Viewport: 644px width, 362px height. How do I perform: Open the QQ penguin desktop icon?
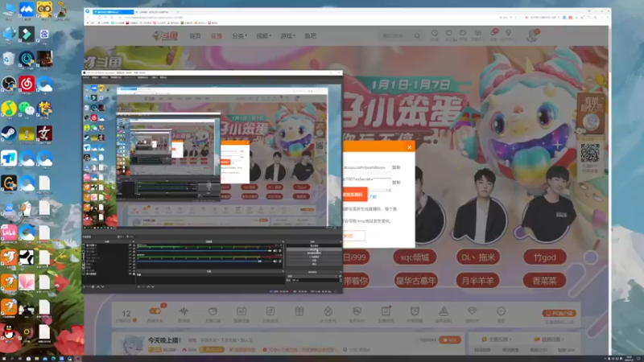pyautogui.click(x=9, y=331)
